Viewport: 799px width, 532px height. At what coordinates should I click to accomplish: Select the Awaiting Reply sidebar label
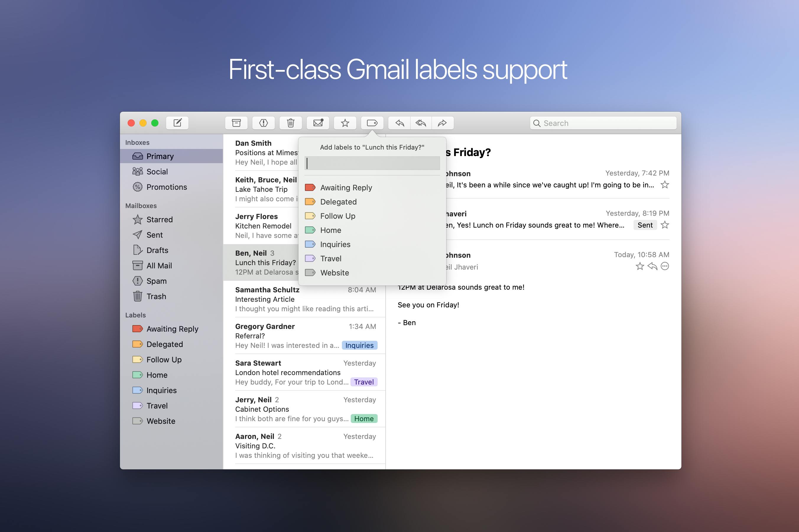click(172, 329)
